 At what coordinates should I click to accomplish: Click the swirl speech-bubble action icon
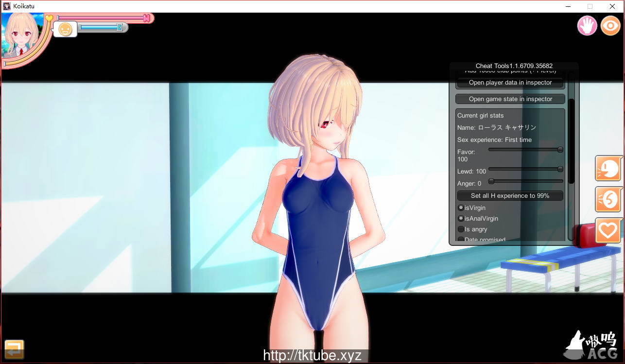coord(608,199)
